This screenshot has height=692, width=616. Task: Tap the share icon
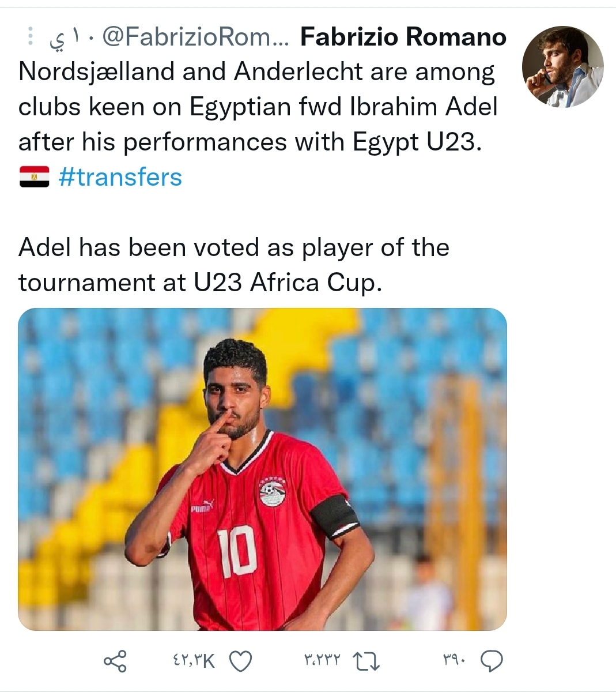tap(115, 661)
